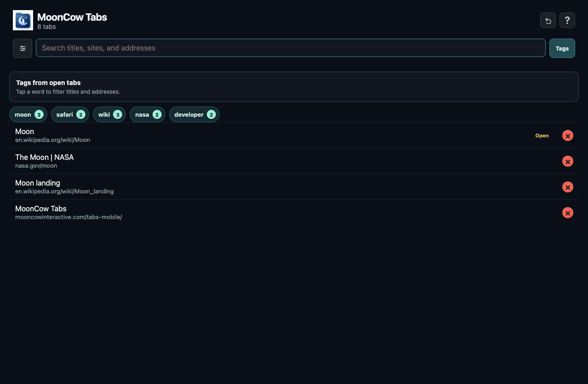Click the undo arrow icon in header
Image resolution: width=588 pixels, height=384 pixels.
[x=548, y=20]
